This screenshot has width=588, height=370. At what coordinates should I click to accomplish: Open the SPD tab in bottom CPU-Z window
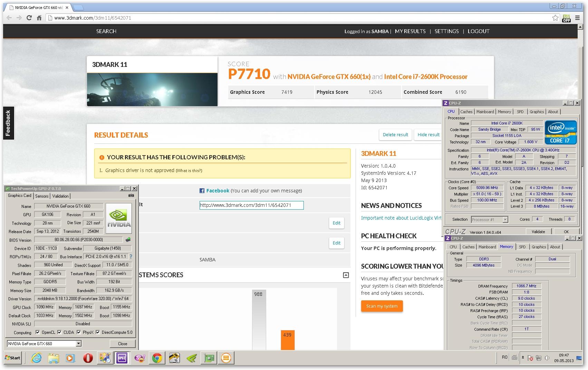point(522,247)
